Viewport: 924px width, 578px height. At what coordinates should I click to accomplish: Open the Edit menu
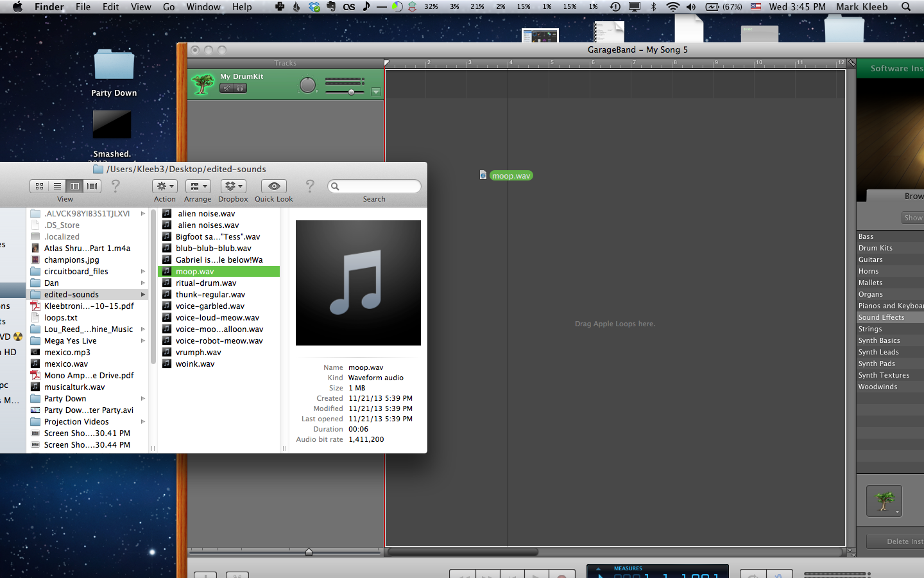pos(111,6)
